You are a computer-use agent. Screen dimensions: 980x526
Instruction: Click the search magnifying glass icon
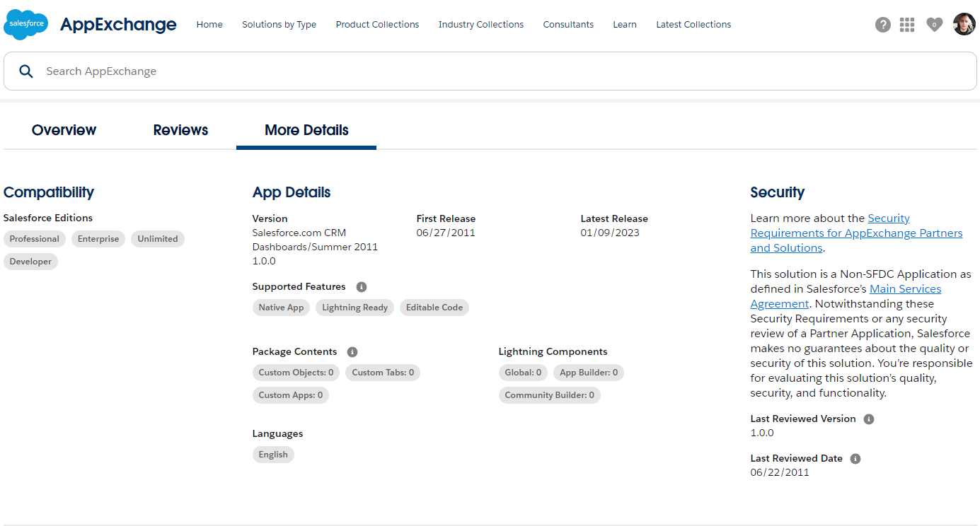point(26,71)
